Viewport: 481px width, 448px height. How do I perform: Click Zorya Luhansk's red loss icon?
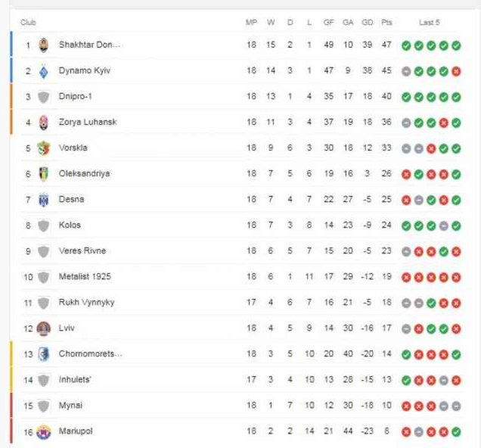click(444, 123)
